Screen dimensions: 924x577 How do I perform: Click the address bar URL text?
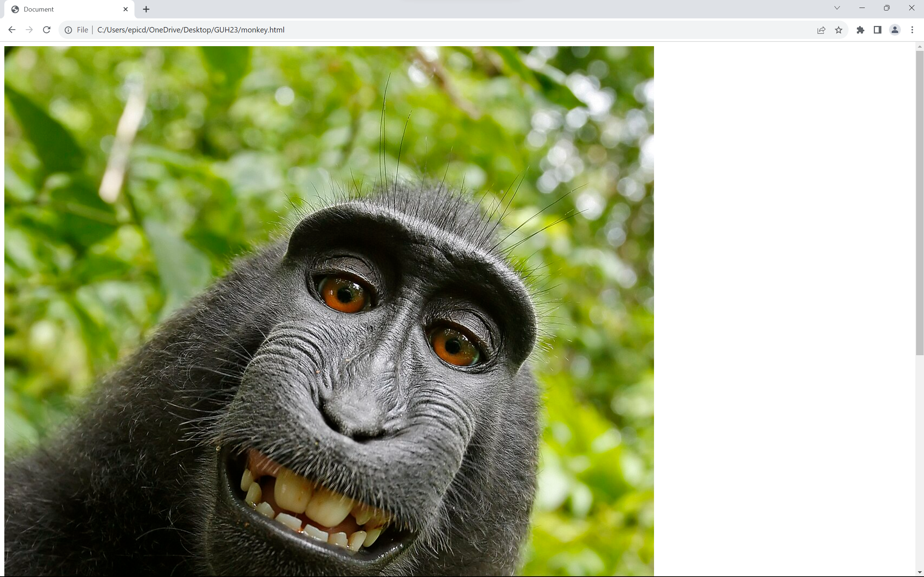click(x=191, y=30)
